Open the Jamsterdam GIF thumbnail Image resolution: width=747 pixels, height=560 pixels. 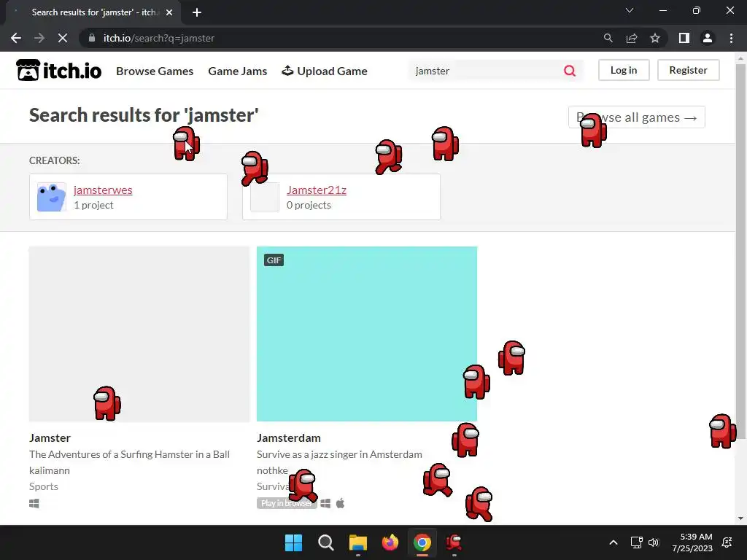tap(367, 334)
